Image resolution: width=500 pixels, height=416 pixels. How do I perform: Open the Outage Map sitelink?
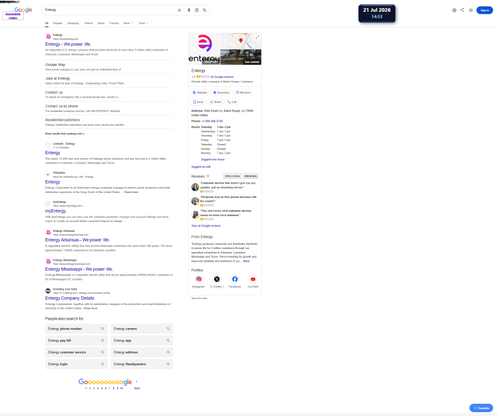coord(55,65)
